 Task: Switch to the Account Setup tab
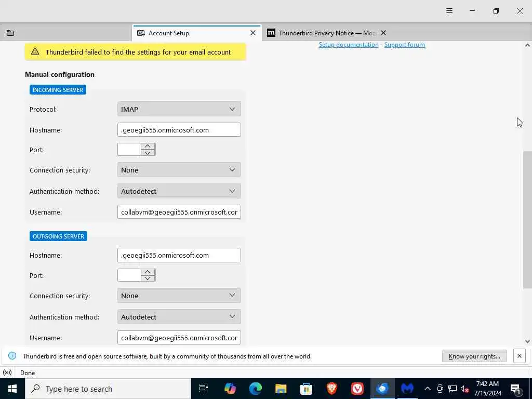click(196, 33)
